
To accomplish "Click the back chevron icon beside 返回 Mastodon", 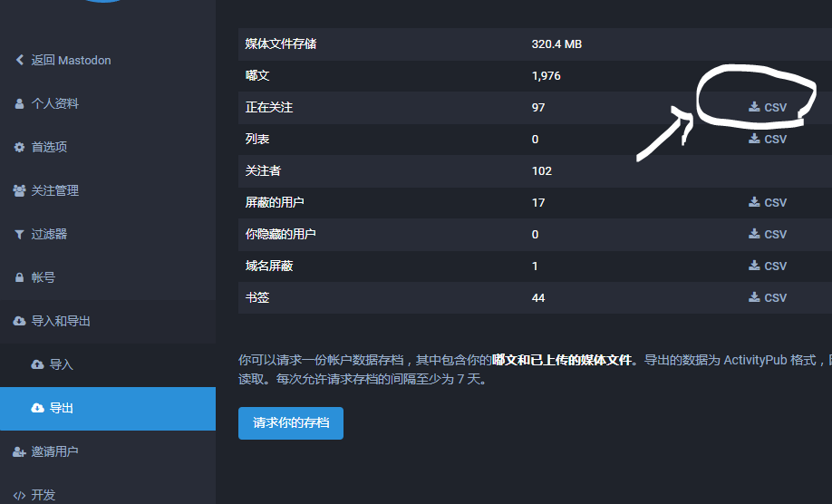I will [19, 61].
